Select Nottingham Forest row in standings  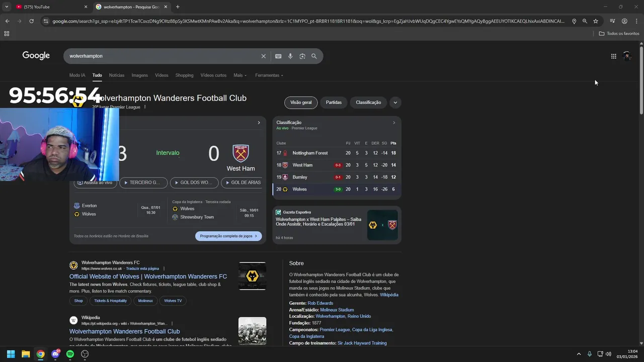tap(337, 153)
